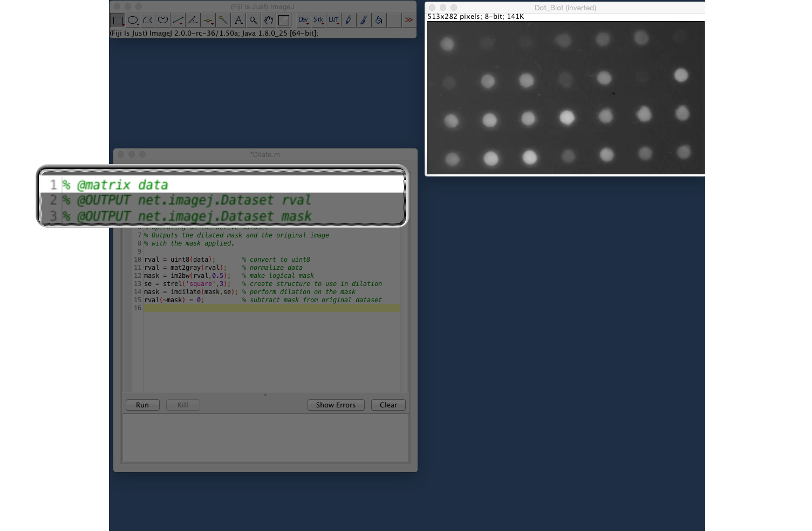812x531 pixels.
Task: Pick the Magnifying glass zoom tool
Action: click(254, 21)
